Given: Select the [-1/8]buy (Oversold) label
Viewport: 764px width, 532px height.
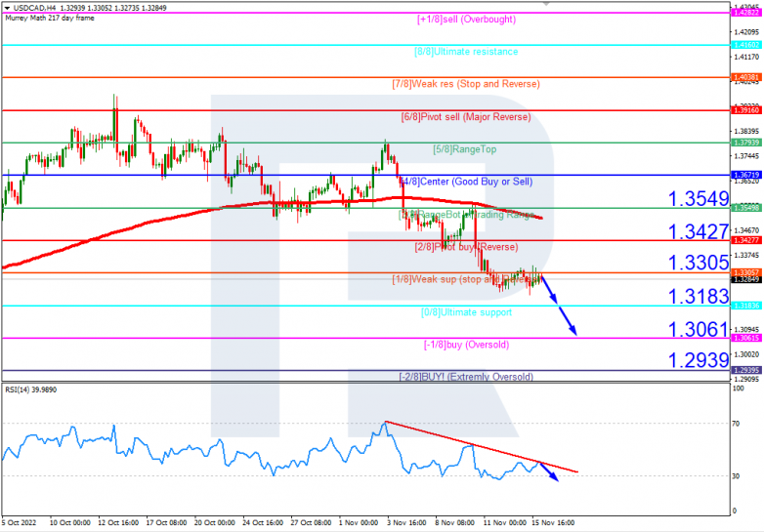Looking at the screenshot, I should click(466, 345).
